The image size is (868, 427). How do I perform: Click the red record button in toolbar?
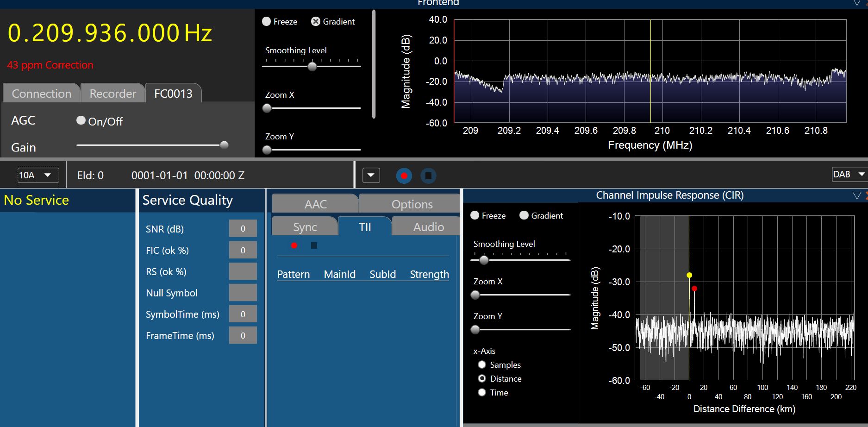404,176
